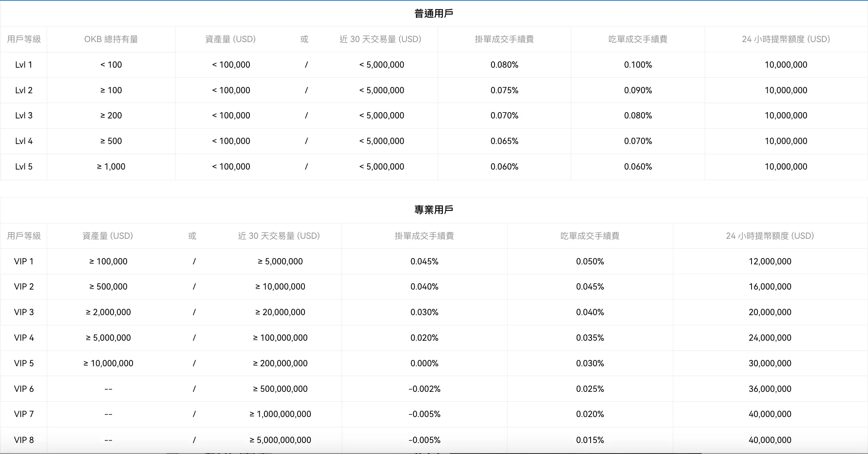Click the 普通用戶 table title
Image resolution: width=868 pixels, height=454 pixels.
pyautogui.click(x=433, y=13)
